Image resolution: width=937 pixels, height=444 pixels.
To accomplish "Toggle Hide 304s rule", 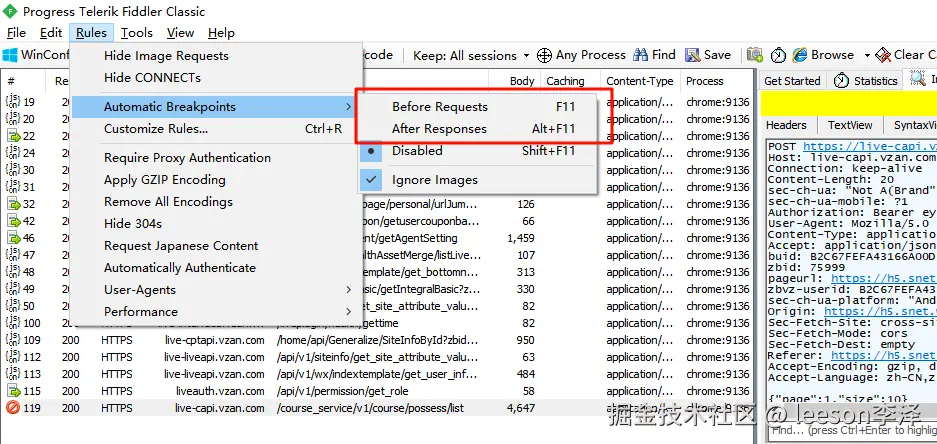I will pyautogui.click(x=216, y=224).
